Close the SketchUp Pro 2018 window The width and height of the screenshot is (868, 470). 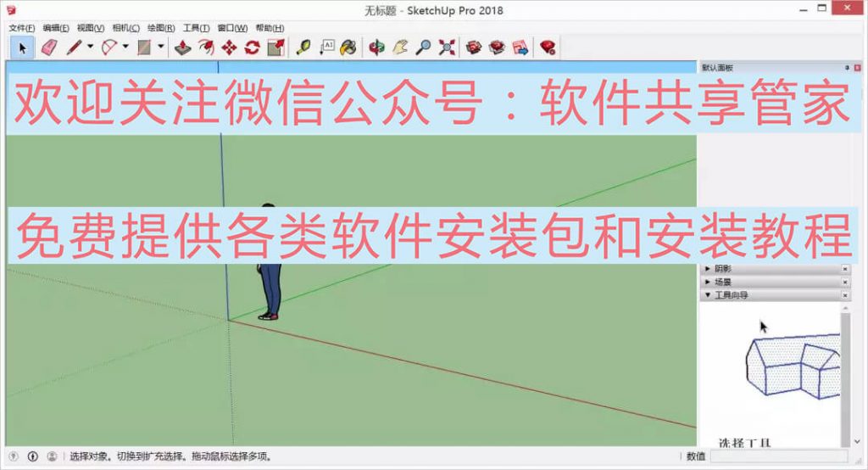(x=849, y=8)
